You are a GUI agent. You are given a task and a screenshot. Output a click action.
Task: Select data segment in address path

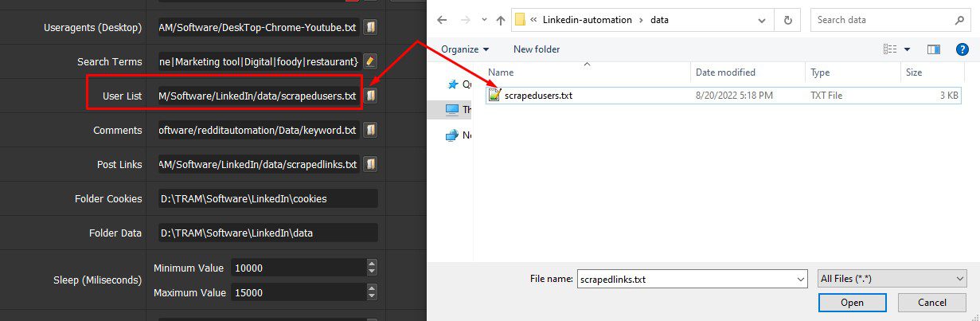660,20
